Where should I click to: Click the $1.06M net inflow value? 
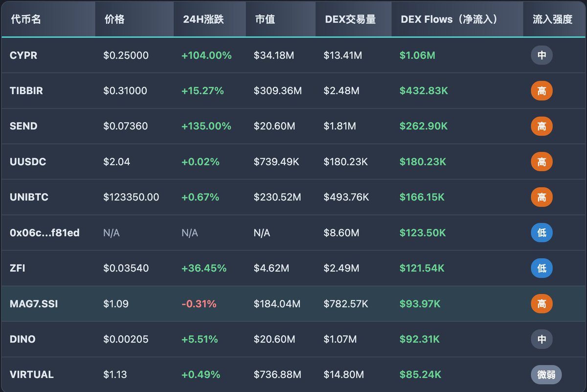(417, 55)
